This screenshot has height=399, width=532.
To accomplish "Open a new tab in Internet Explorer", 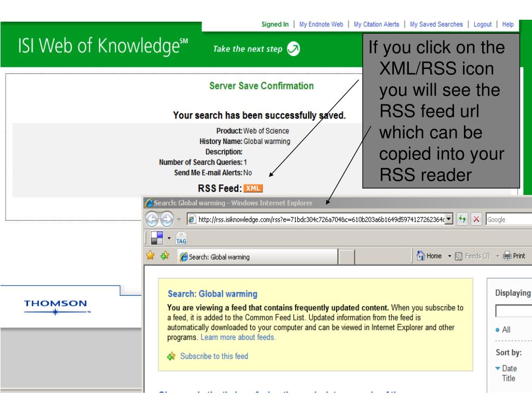I will tap(347, 257).
